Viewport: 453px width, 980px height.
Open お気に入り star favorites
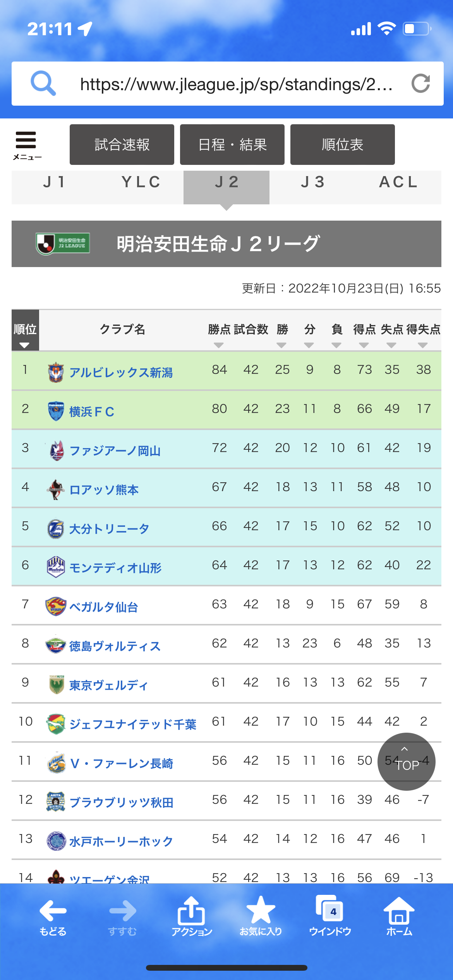tap(261, 916)
